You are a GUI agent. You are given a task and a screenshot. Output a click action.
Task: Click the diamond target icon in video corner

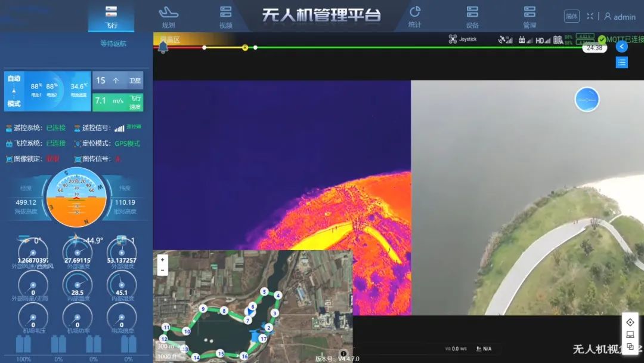click(630, 322)
